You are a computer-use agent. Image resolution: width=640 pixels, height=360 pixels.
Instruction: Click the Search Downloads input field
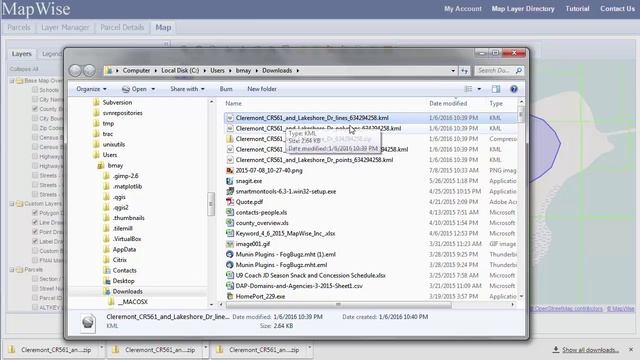(494, 71)
